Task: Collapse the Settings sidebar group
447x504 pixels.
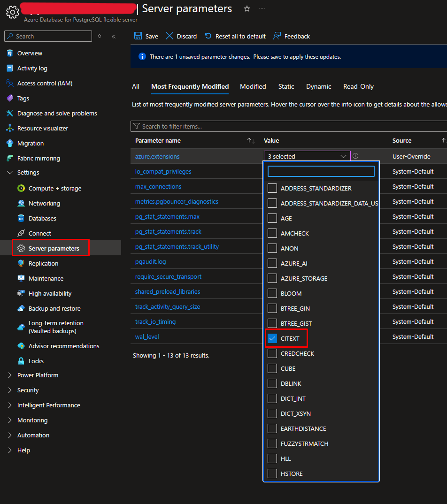Action: pyautogui.click(x=10, y=172)
